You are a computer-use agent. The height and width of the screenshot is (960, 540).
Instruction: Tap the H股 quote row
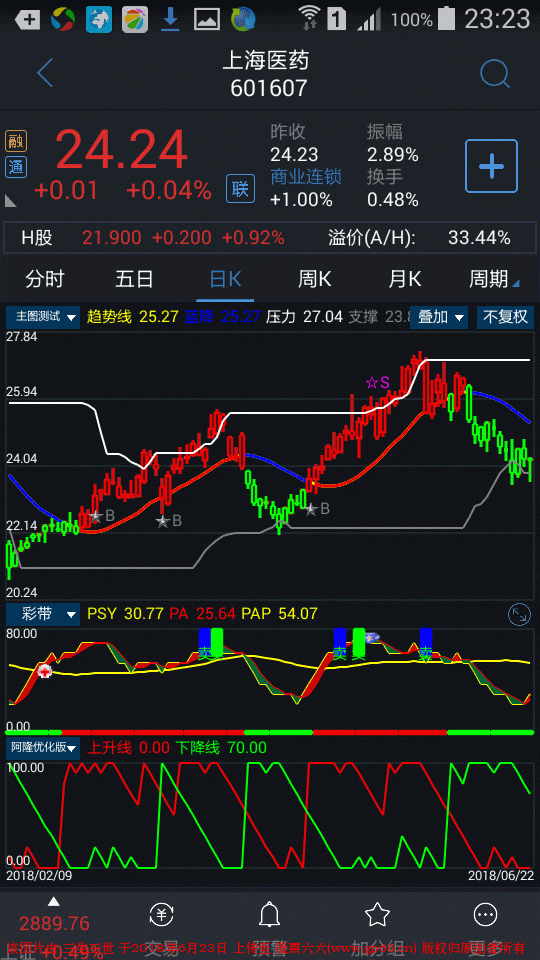click(270, 238)
